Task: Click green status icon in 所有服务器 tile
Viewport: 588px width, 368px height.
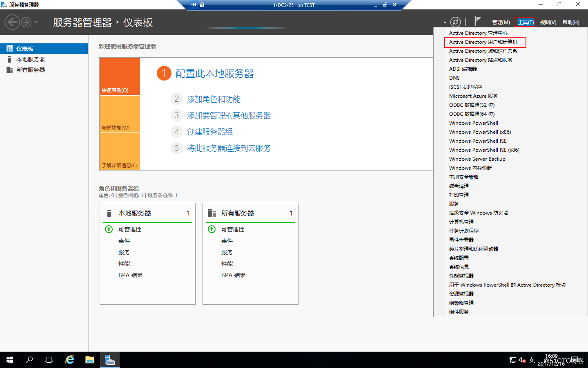Action: [x=212, y=229]
